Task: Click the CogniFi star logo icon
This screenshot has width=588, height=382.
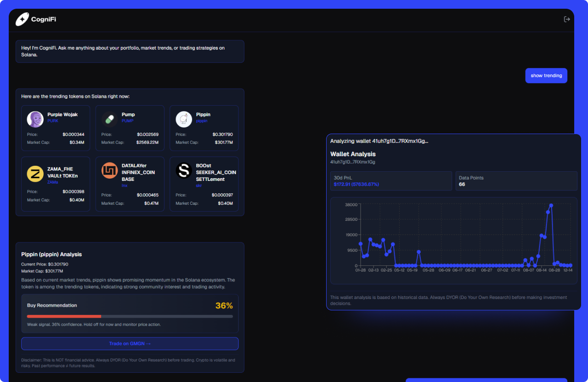Action: coord(22,19)
